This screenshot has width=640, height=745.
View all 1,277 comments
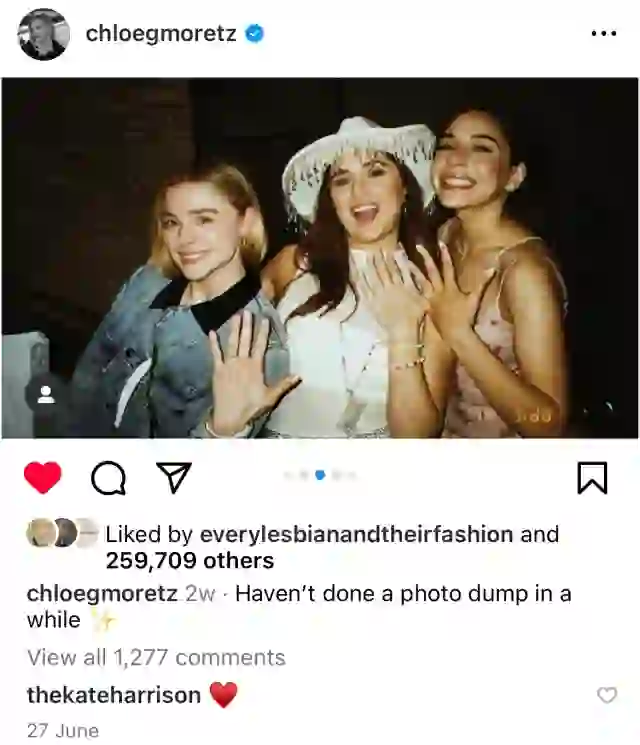click(156, 658)
